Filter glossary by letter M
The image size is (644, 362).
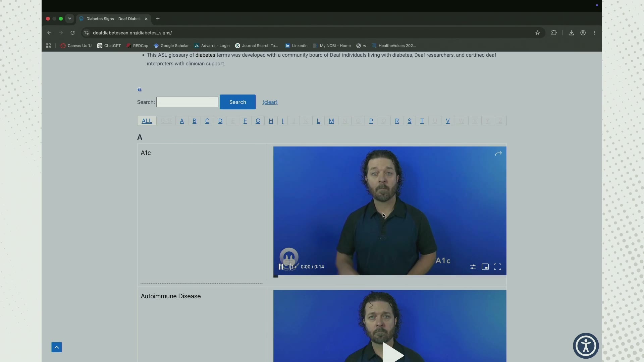coord(331,121)
